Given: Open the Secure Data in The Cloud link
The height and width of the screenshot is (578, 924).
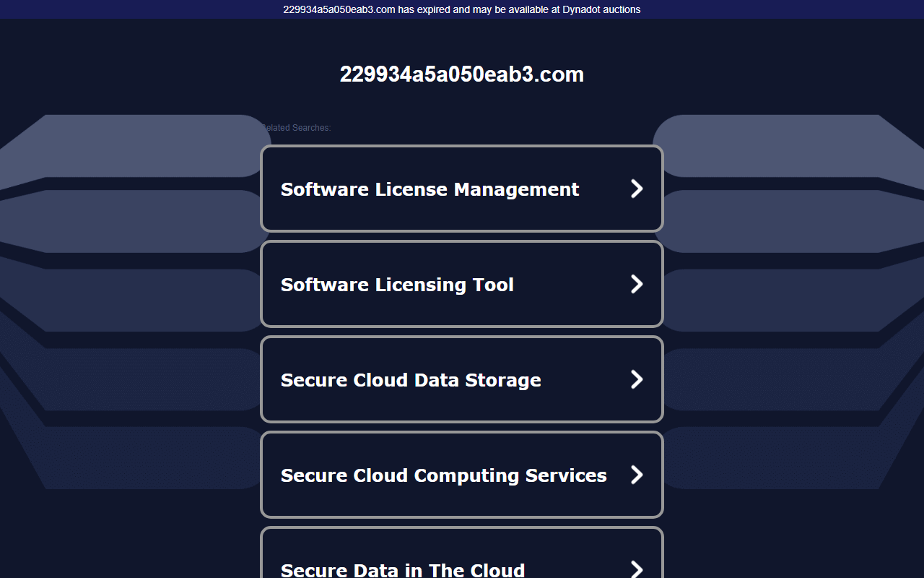Looking at the screenshot, I should (x=462, y=553).
